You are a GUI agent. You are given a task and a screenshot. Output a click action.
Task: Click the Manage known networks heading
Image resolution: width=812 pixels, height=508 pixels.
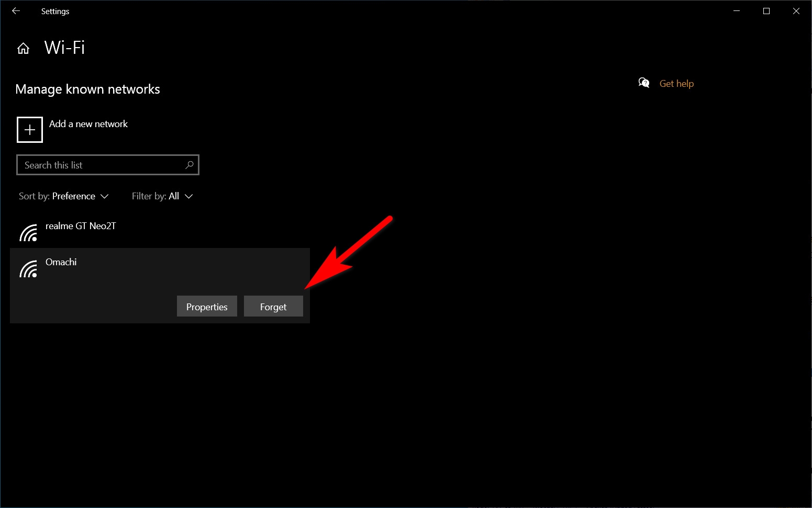[x=87, y=89]
